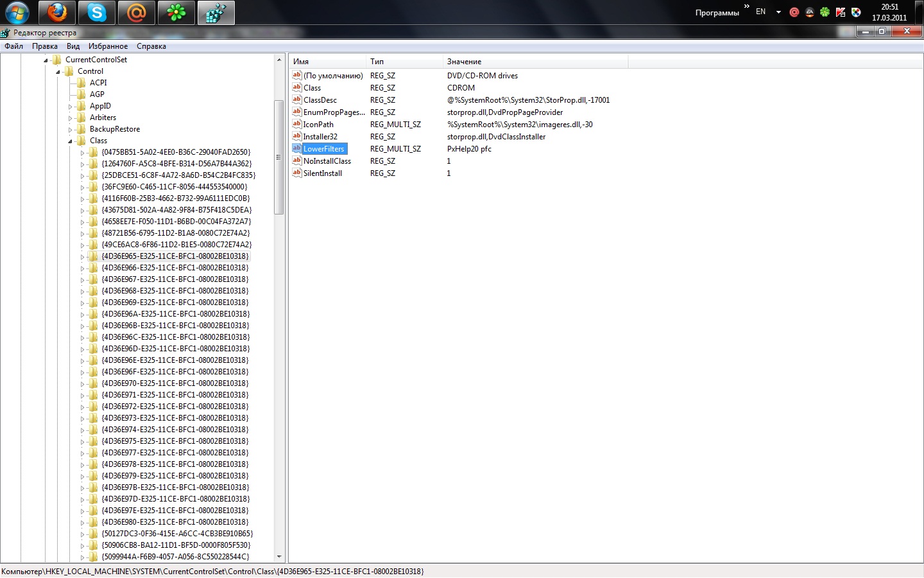Click the SilentInstall value icon
This screenshot has height=578, width=924.
point(296,173)
